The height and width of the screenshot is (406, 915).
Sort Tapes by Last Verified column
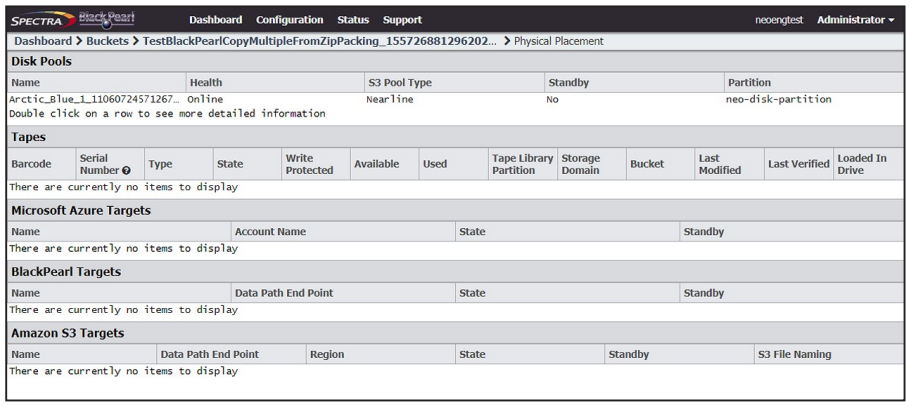pyautogui.click(x=799, y=164)
